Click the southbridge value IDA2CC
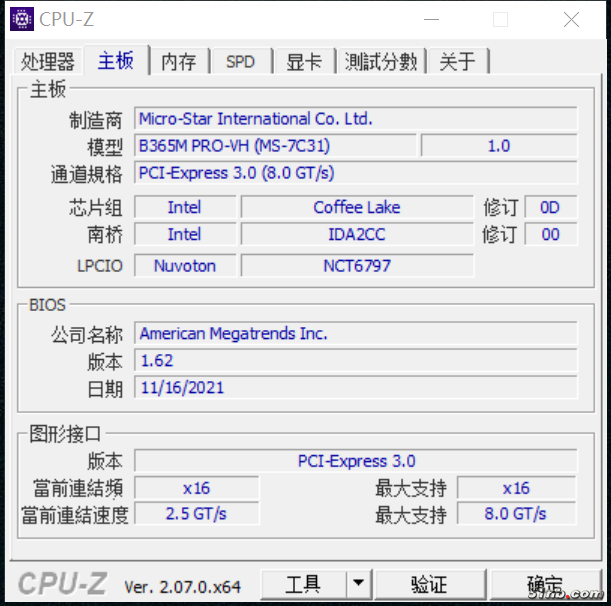The image size is (611, 606). (x=357, y=234)
